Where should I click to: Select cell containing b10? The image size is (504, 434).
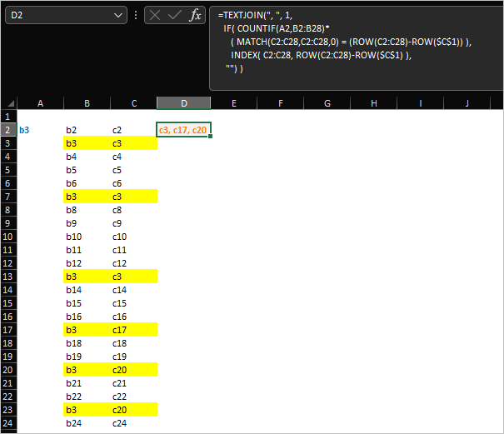point(87,237)
